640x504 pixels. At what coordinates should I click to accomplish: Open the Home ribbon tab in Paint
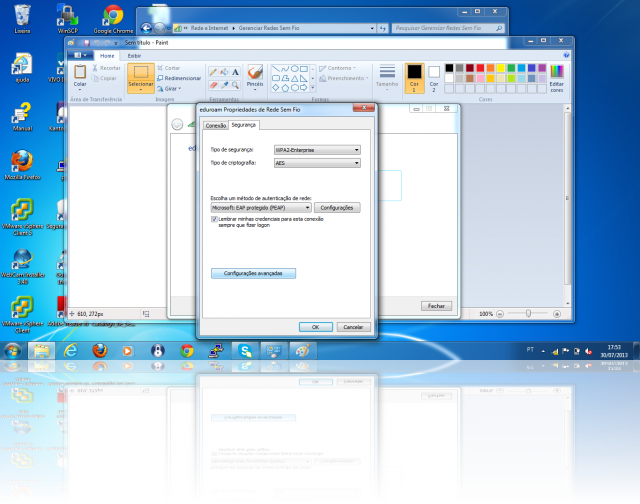pos(107,56)
